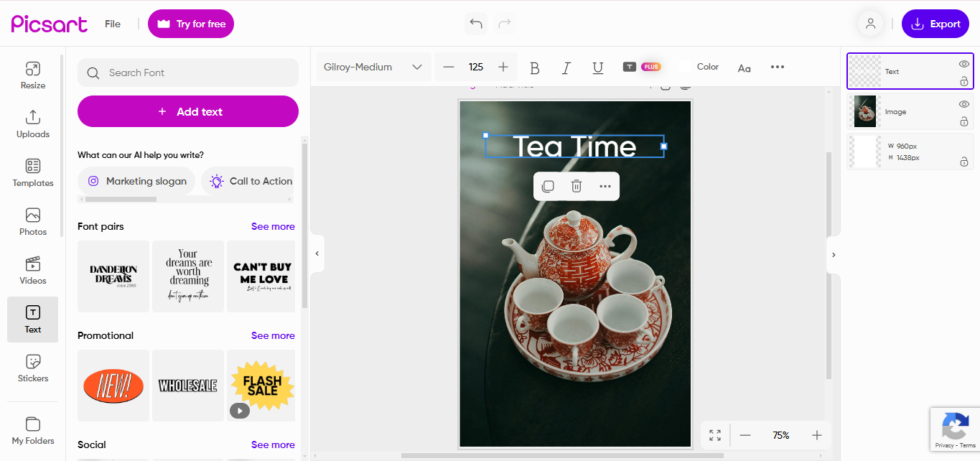
Task: See more Social text styles
Action: (273, 444)
